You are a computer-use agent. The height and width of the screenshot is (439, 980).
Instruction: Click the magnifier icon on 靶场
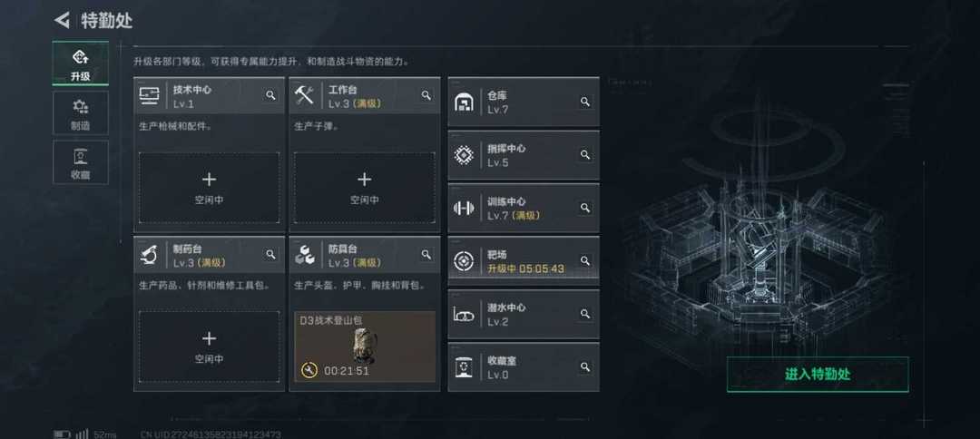click(585, 260)
